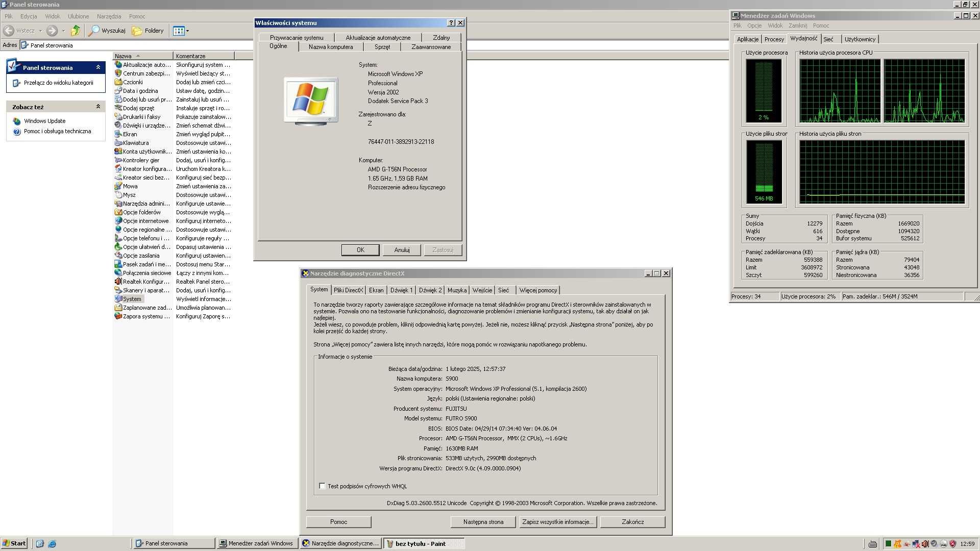The height and width of the screenshot is (551, 980).
Task: Click OK in Właściwości systemu
Action: [360, 250]
